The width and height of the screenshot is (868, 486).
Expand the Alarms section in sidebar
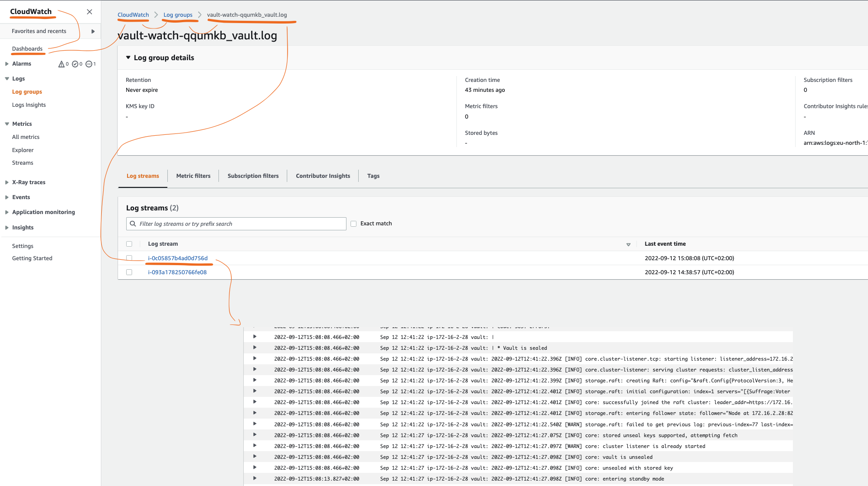[x=7, y=64]
